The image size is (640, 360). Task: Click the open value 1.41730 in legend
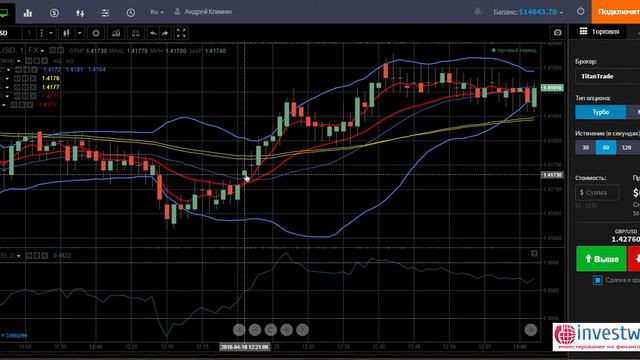tap(96, 51)
